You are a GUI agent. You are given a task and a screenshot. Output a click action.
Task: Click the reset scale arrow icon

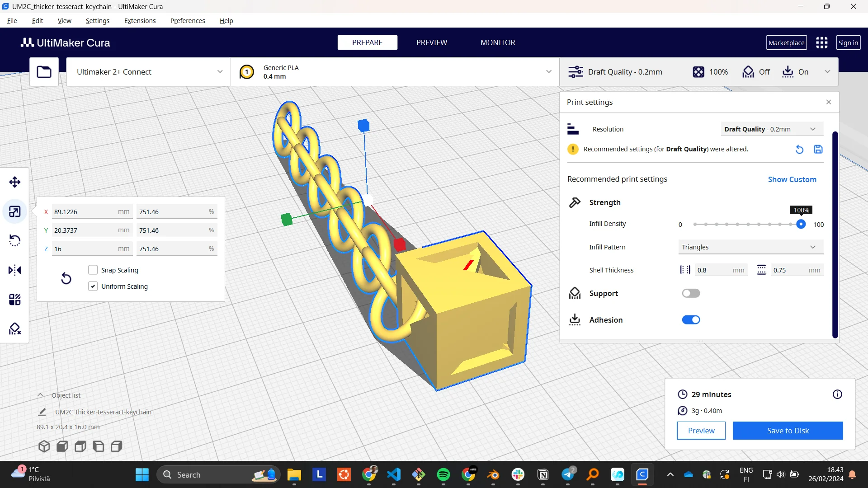coord(66,278)
